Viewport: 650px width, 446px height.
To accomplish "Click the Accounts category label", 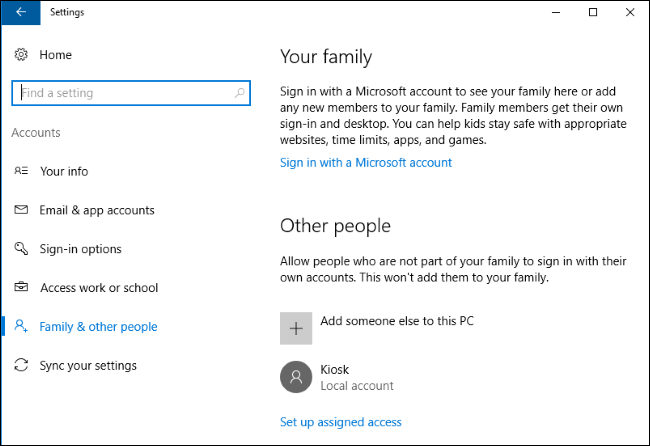I will click(36, 133).
